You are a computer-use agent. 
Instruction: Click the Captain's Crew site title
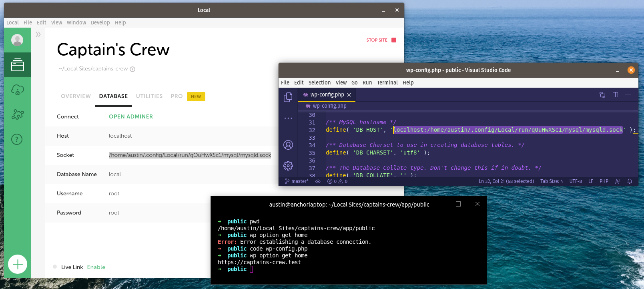point(113,50)
